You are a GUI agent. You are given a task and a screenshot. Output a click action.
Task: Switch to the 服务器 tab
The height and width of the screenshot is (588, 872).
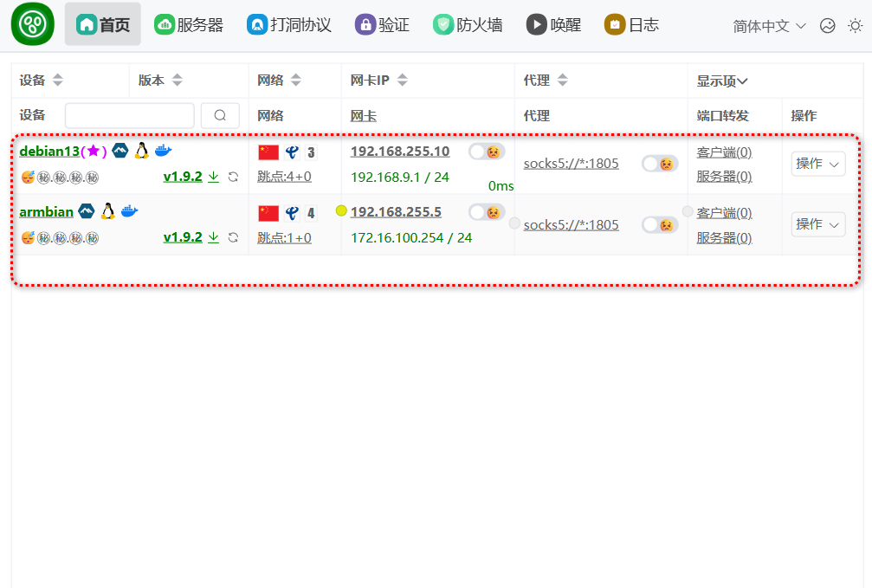[x=189, y=25]
